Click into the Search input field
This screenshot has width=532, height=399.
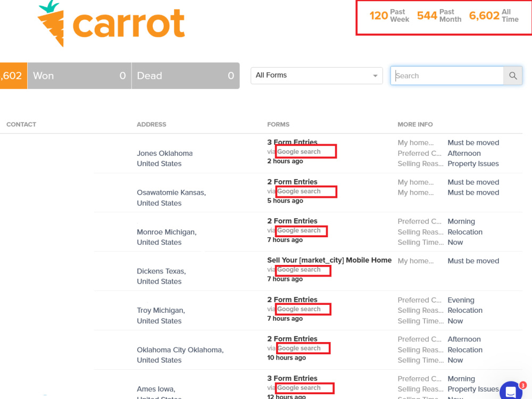coord(447,76)
